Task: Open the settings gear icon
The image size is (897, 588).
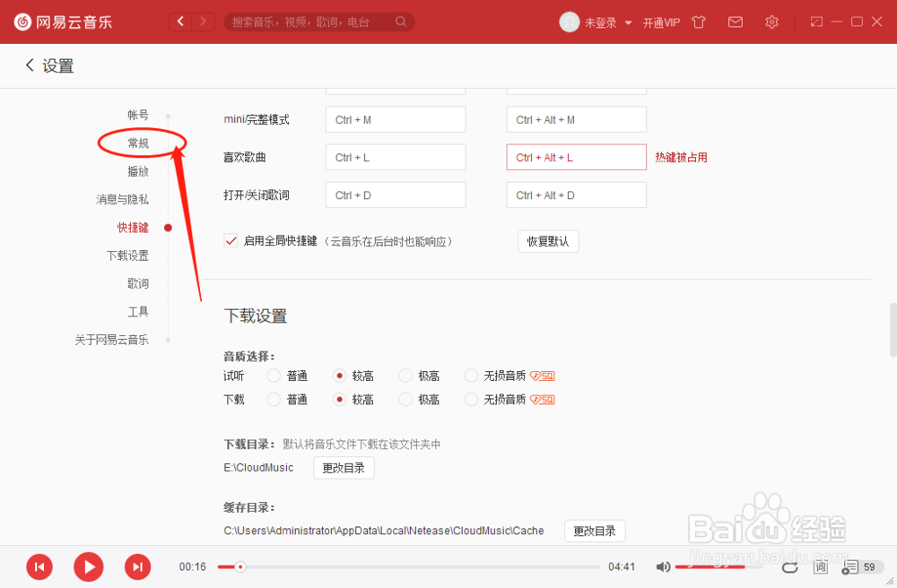Action: pos(771,22)
